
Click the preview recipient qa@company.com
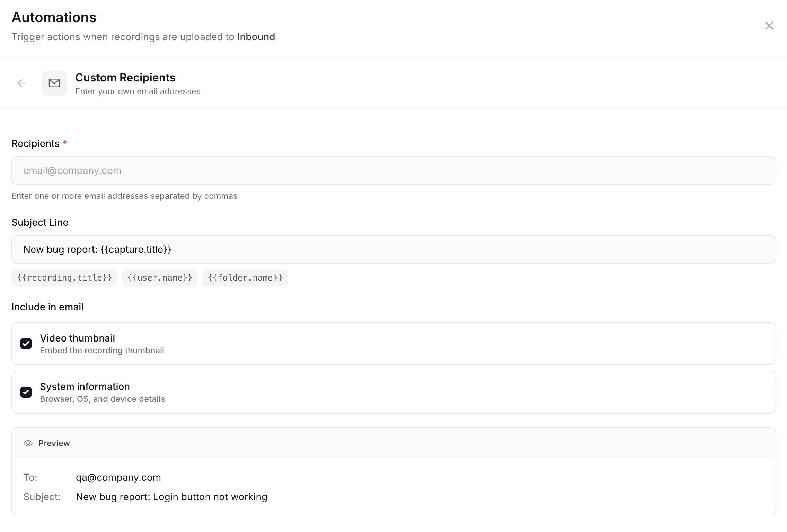pyautogui.click(x=118, y=477)
